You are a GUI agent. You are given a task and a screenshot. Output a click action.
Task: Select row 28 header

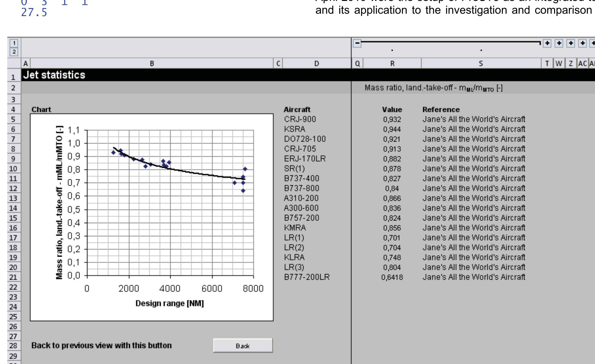pyautogui.click(x=14, y=346)
